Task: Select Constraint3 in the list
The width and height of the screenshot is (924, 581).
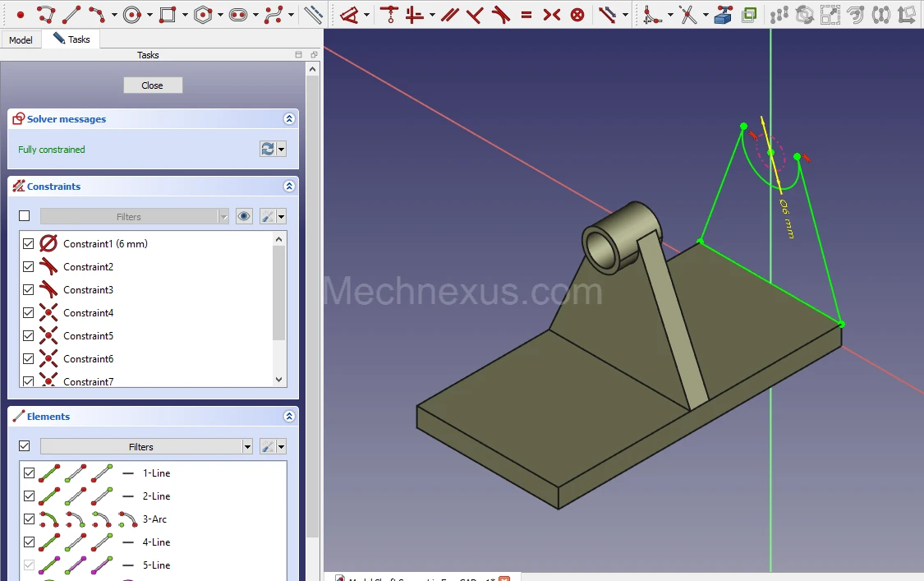Action: click(x=88, y=289)
